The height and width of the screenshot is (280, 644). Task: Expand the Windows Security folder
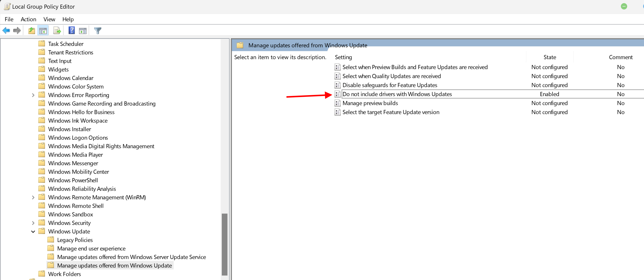pos(33,223)
